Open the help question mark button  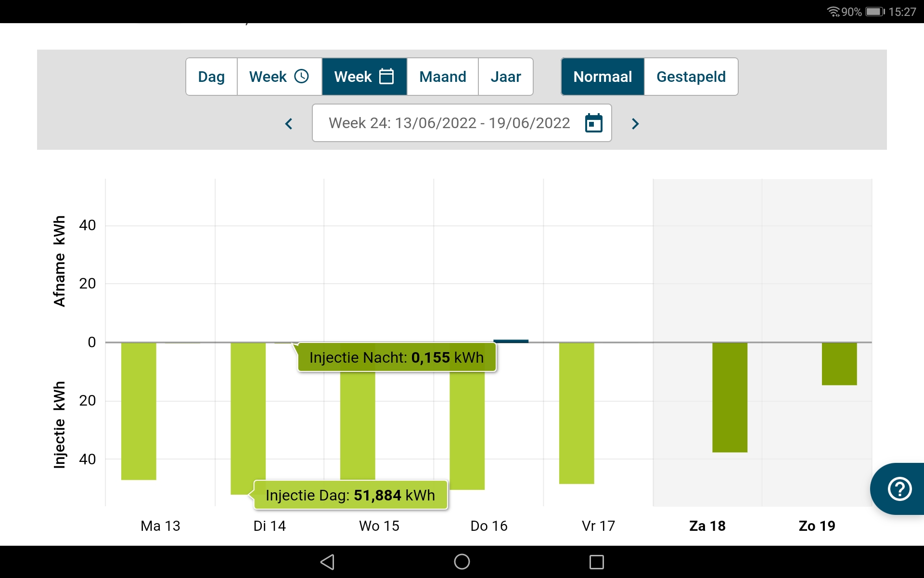tap(899, 489)
